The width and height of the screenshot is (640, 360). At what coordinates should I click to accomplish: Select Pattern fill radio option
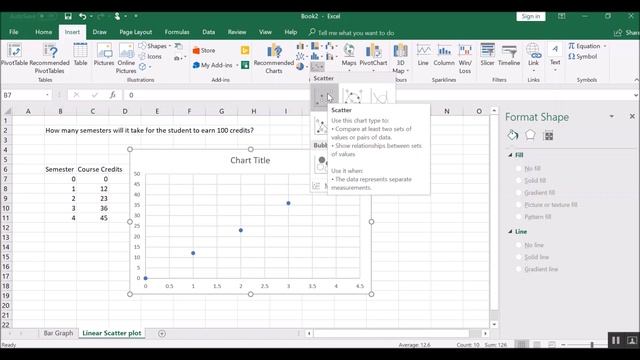tap(519, 217)
